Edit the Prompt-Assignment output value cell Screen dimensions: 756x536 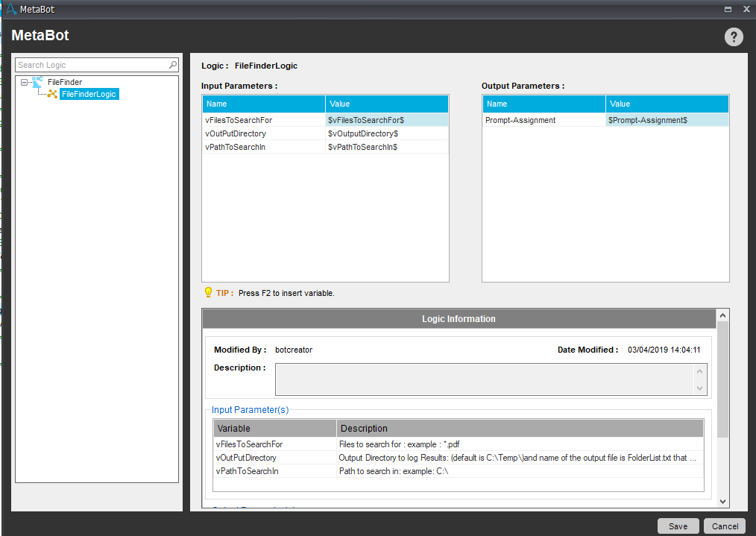coord(667,120)
